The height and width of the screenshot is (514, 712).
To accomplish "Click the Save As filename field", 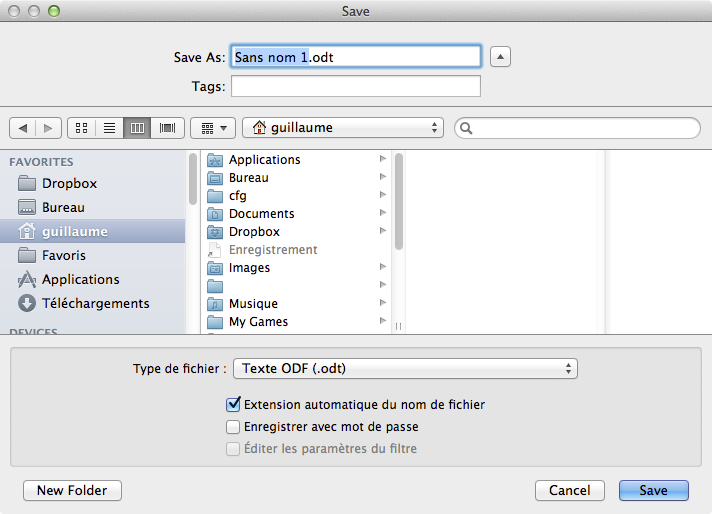I will (x=356, y=57).
